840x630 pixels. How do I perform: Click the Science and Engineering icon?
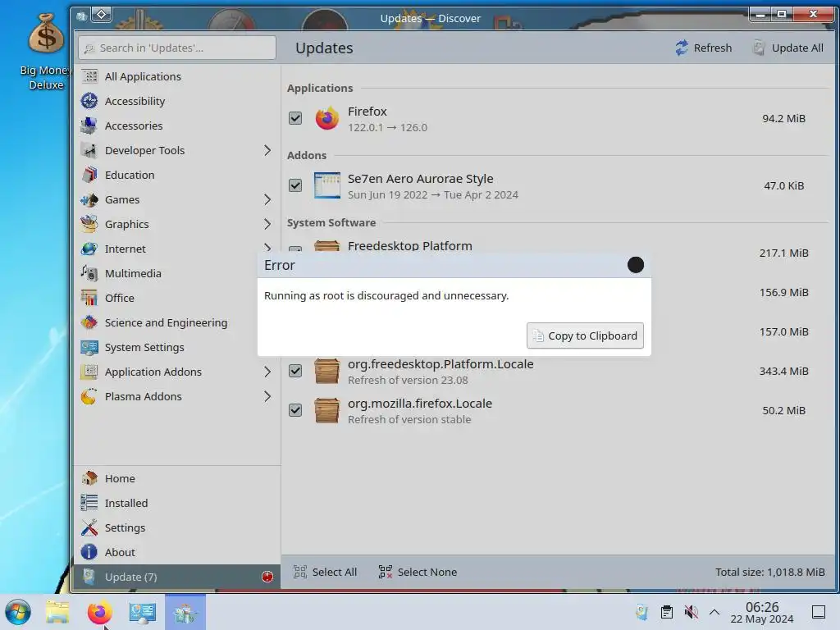[x=89, y=322]
